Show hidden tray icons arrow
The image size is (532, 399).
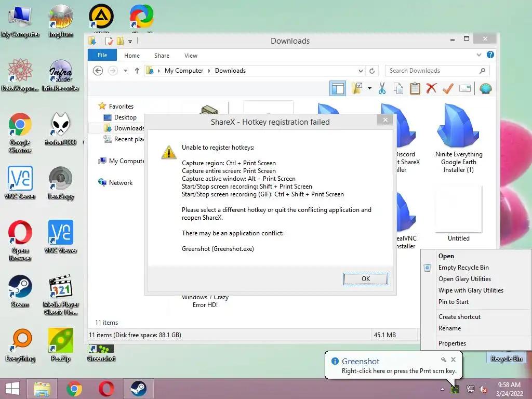[x=442, y=389]
